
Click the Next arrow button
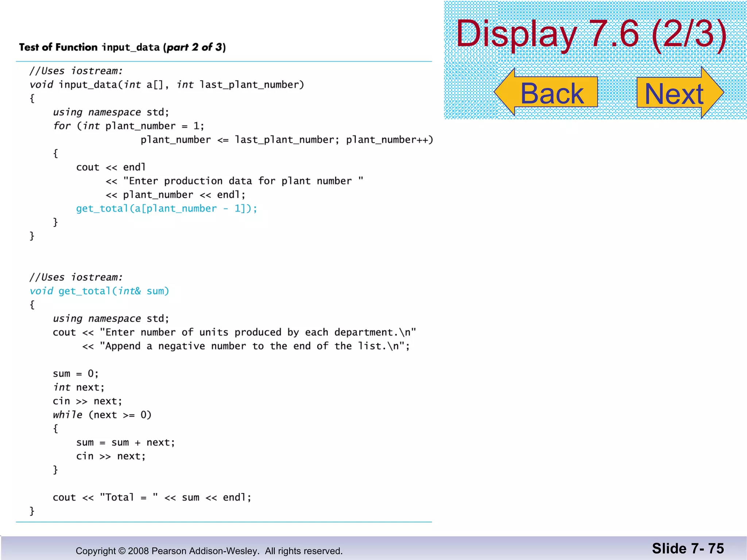[x=680, y=93]
